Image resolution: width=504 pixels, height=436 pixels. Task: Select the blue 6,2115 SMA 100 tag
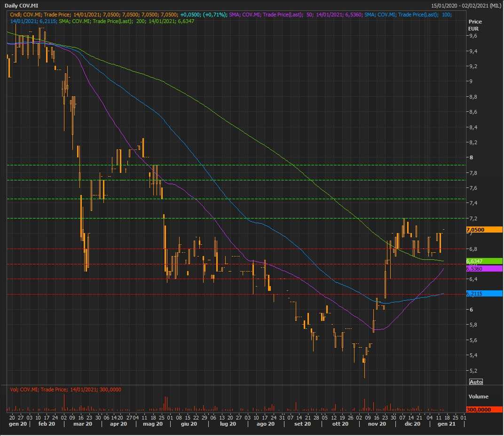point(484,294)
